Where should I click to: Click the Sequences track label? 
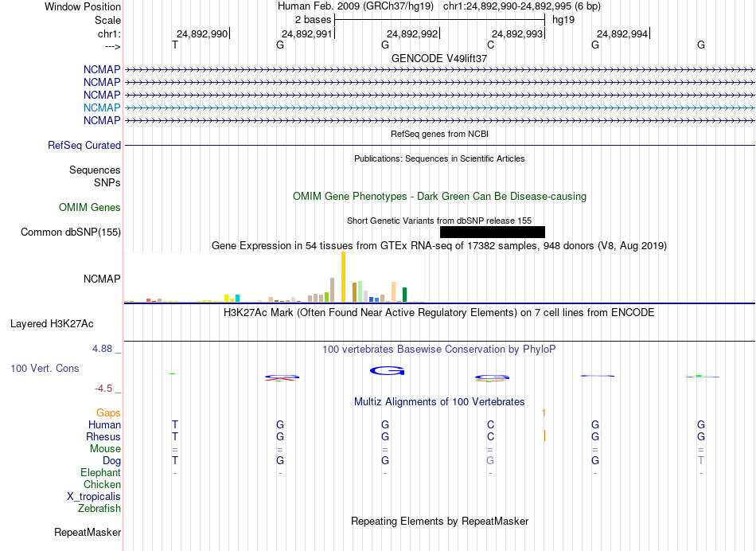(95, 170)
